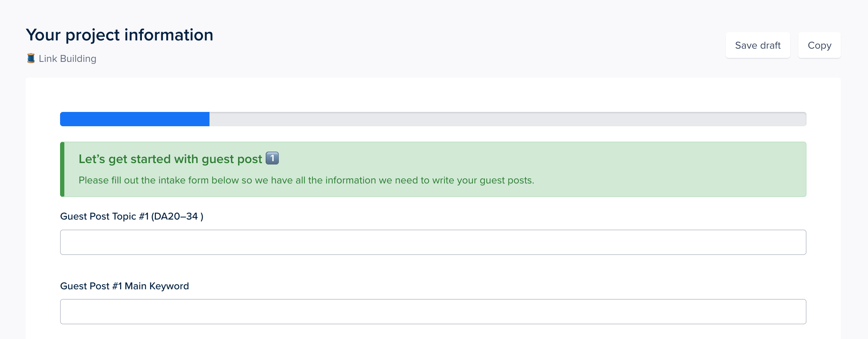The height and width of the screenshot is (339, 868).
Task: Click the green accent bar of the banner
Action: coord(62,169)
